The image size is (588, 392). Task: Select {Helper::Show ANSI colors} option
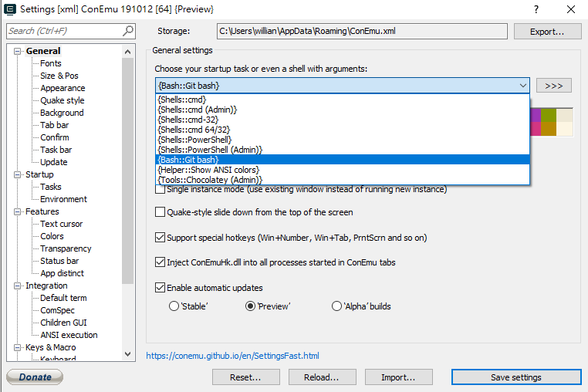[343, 170]
